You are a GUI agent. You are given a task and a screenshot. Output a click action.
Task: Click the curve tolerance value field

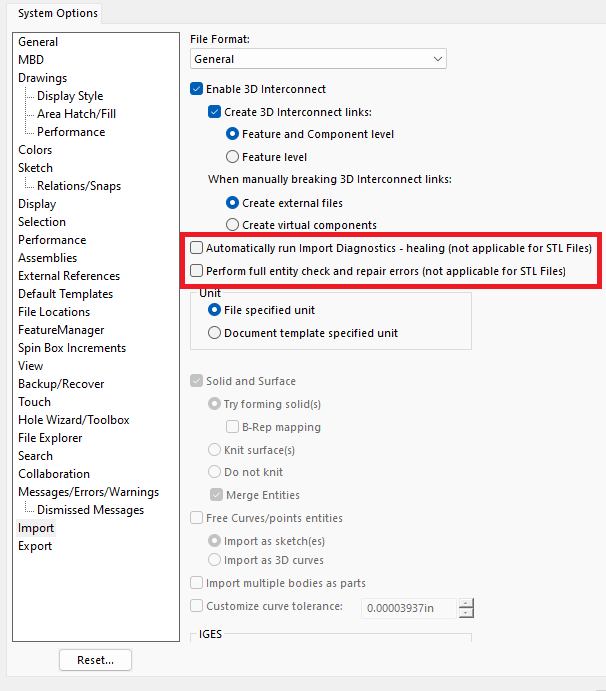pos(409,608)
